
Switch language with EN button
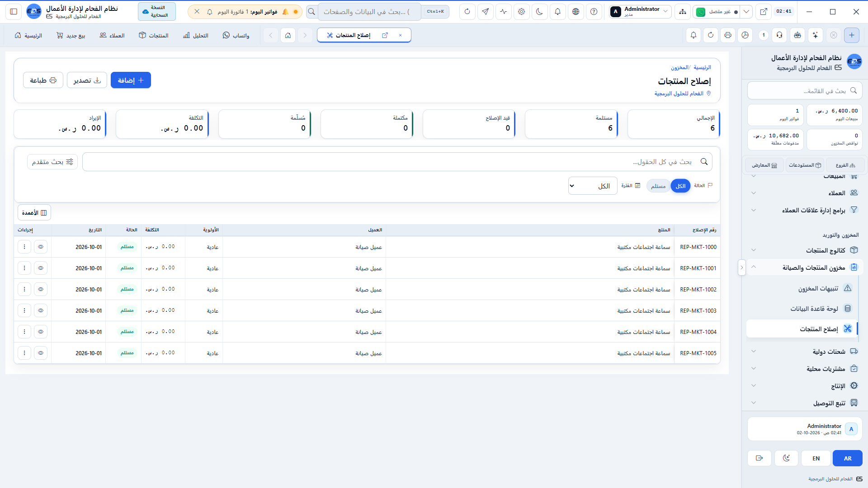(816, 458)
